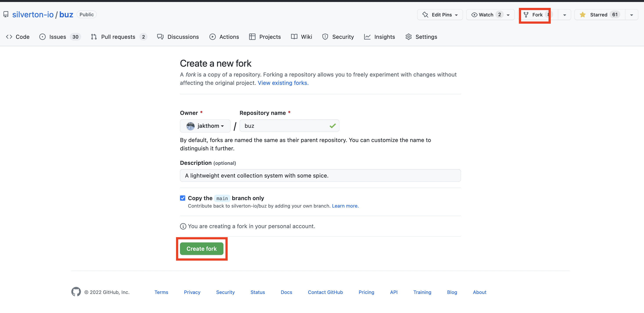This screenshot has width=644, height=313.
Task: Click the pin icon in Edit Pins
Action: pyautogui.click(x=425, y=14)
